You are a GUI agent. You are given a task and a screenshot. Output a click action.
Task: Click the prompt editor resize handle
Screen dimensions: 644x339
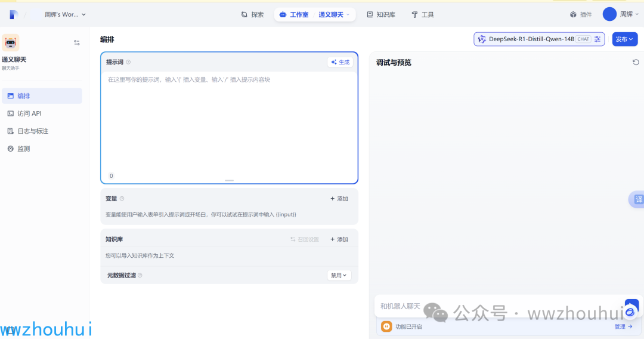tap(229, 180)
